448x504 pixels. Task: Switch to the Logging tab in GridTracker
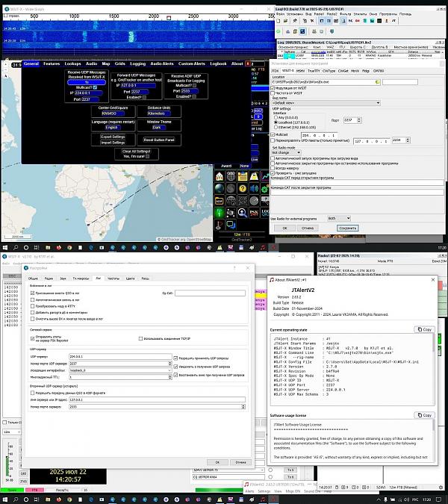tap(140, 64)
